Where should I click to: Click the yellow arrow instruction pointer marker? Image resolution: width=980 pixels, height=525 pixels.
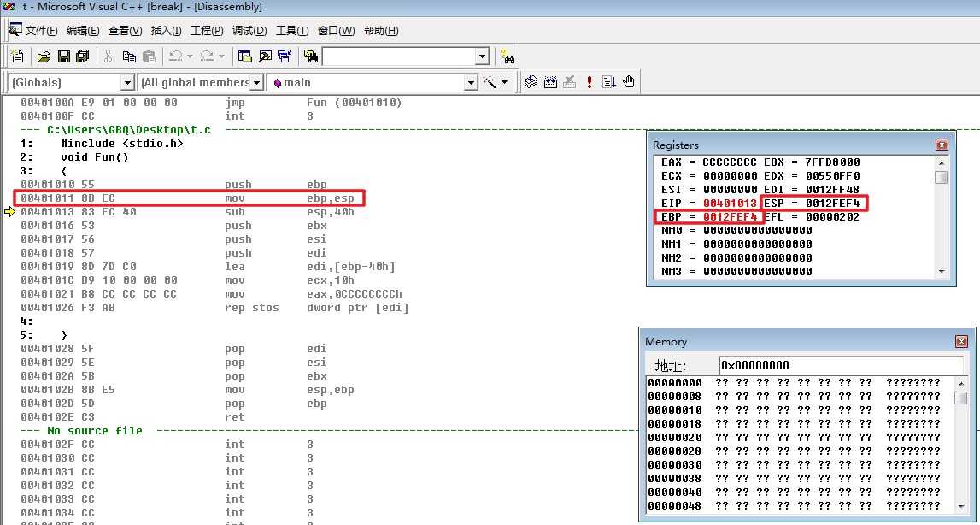coord(9,212)
